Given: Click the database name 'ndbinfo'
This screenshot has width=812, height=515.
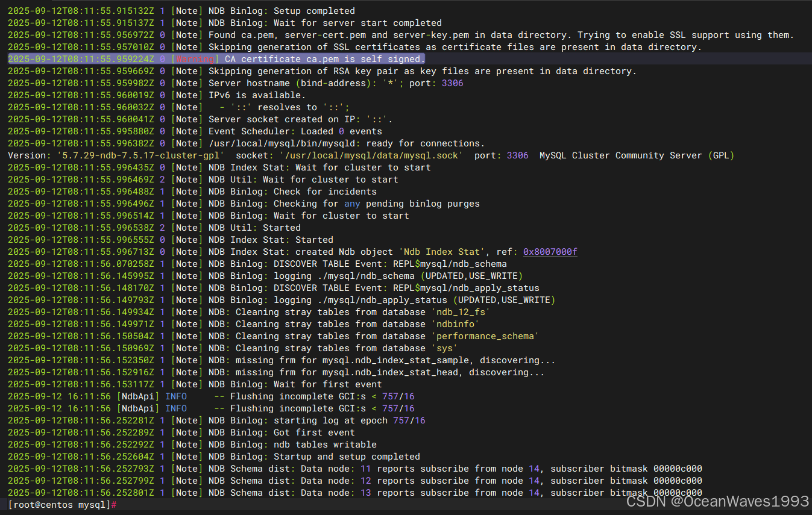Looking at the screenshot, I should [455, 324].
